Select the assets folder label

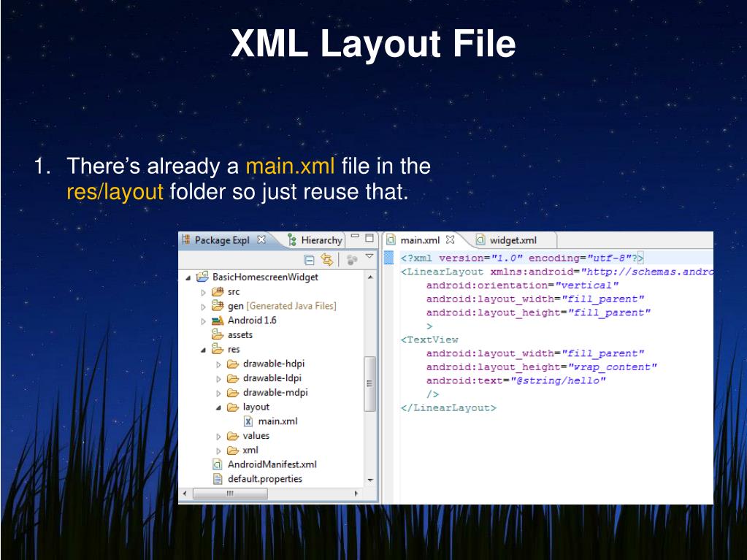coord(240,335)
